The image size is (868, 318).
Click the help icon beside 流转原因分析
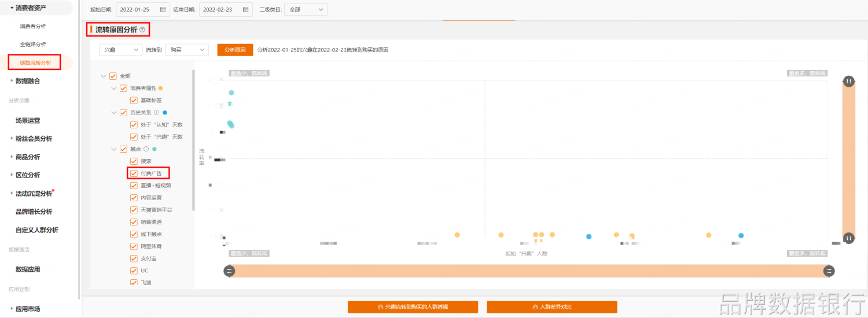point(142,29)
